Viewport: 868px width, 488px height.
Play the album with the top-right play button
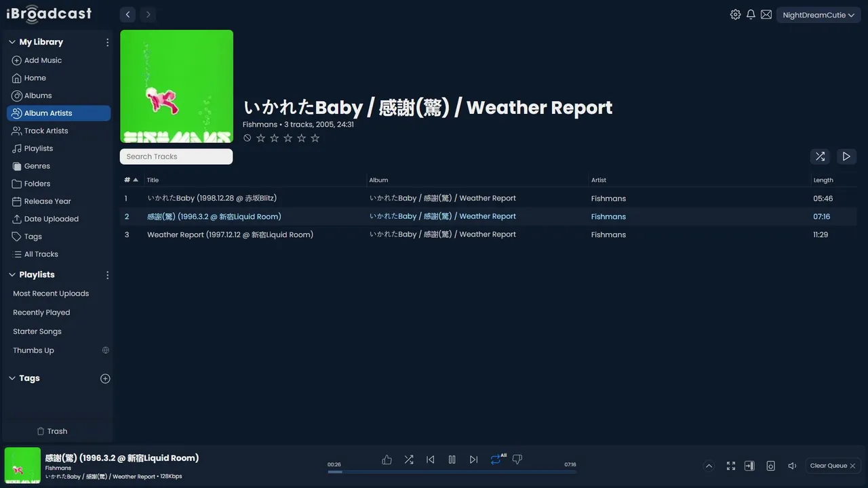846,157
